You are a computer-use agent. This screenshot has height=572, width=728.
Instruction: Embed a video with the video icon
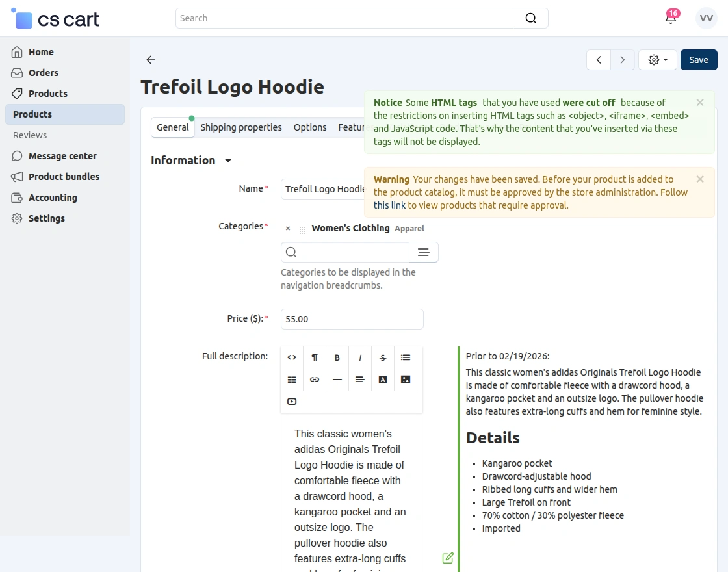292,401
